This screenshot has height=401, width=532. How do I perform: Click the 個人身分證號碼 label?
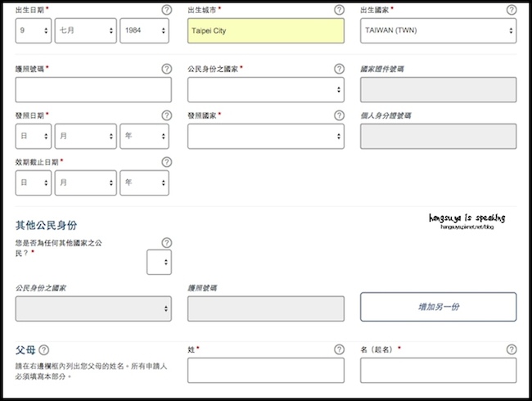click(x=385, y=115)
